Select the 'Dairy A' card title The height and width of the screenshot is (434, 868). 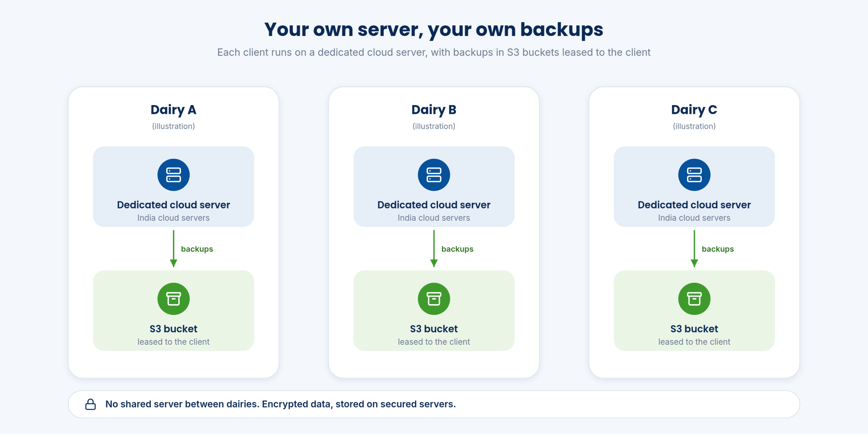(x=174, y=110)
